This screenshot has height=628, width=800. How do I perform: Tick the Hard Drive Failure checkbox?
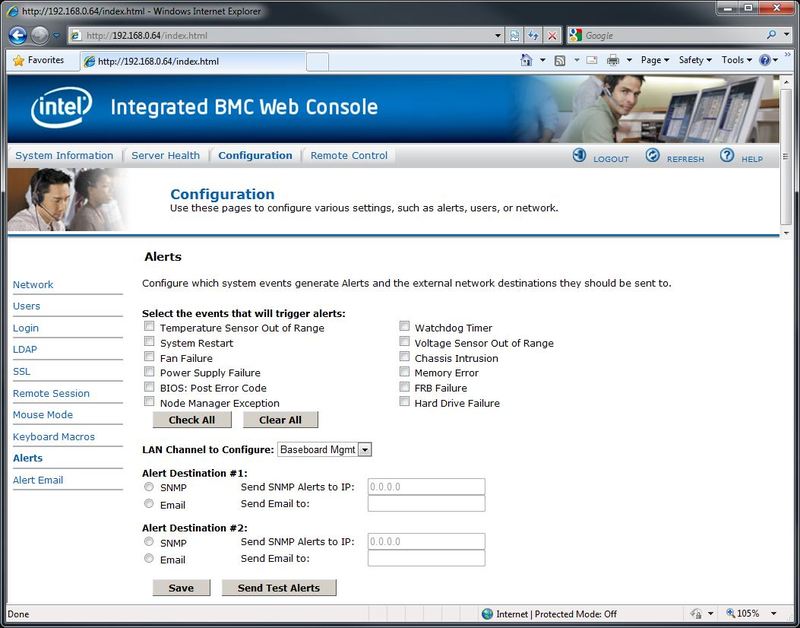(405, 402)
